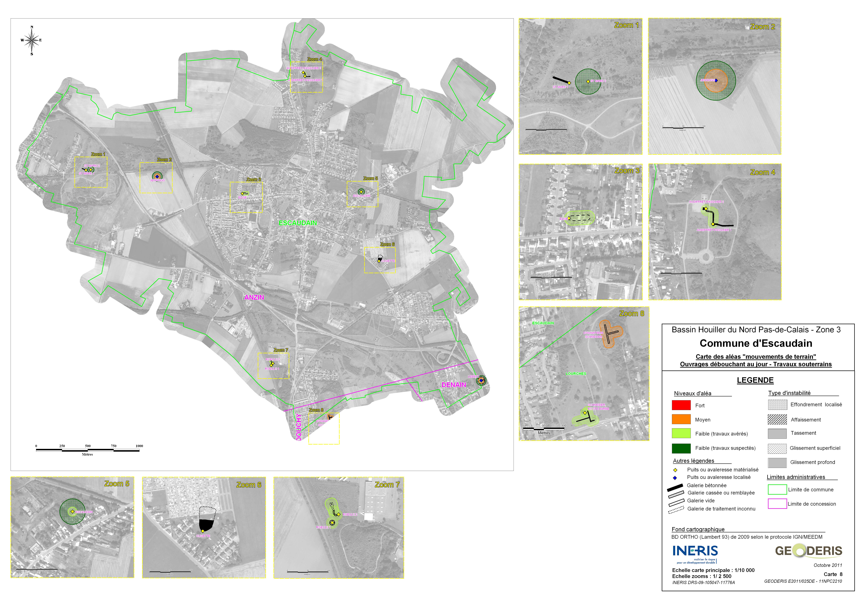Viewport: 868px width, 613px height.
Task: Click the 'Zoom 6' yellow box on main map
Action: [380, 260]
